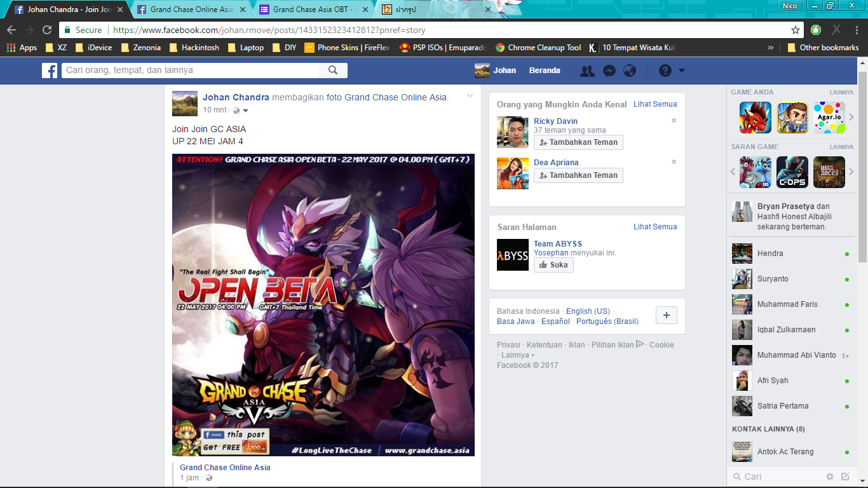Click the plus button to add a language

667,315
